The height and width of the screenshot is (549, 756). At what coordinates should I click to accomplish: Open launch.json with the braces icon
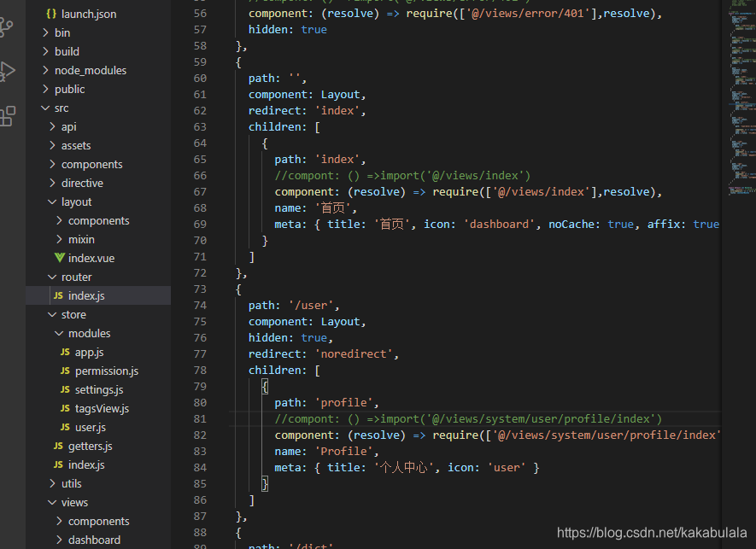pos(81,14)
